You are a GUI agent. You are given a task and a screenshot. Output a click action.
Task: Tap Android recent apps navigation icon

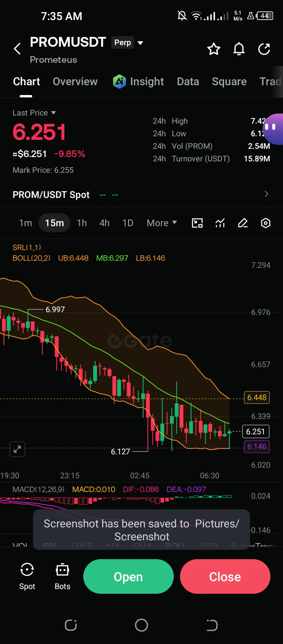[71, 625]
